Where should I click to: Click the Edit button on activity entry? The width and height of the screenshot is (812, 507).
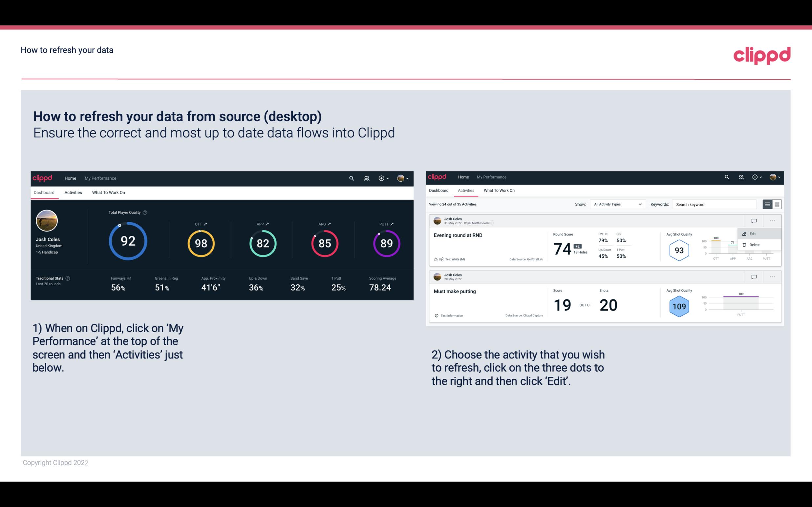[754, 233]
